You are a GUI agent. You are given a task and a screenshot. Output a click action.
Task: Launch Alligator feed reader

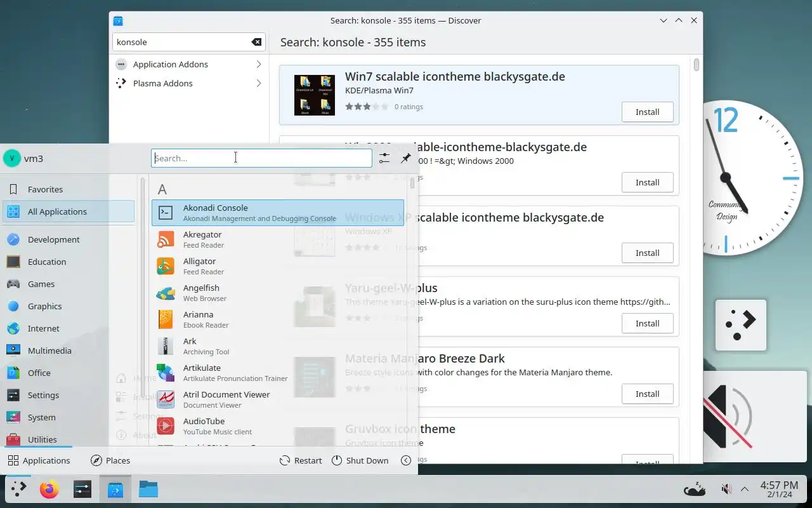point(277,266)
